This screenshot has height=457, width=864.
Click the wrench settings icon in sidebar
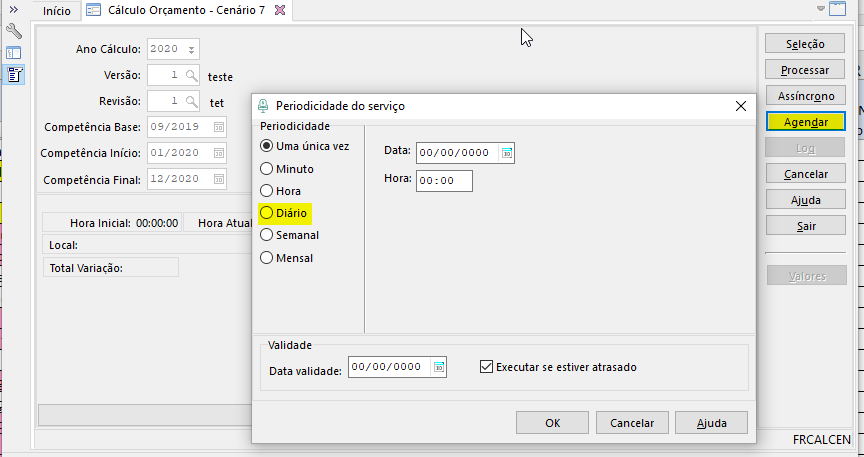click(14, 31)
